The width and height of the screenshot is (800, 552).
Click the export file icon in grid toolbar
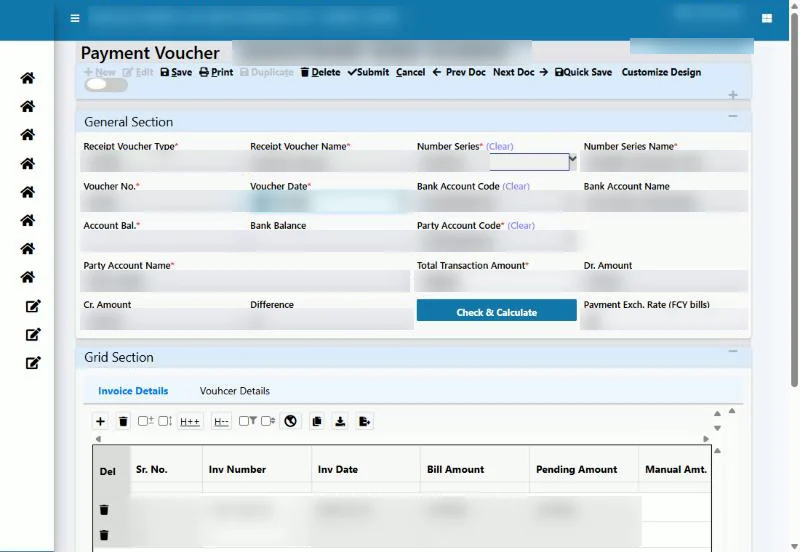click(x=364, y=421)
